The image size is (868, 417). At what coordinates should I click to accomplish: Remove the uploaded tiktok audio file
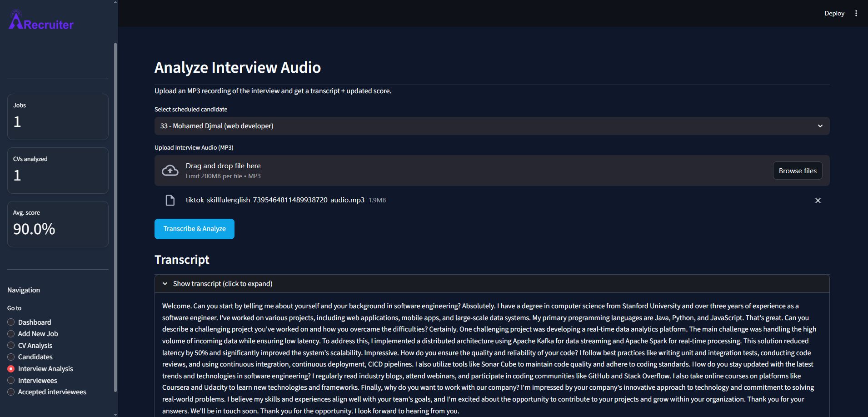click(818, 201)
